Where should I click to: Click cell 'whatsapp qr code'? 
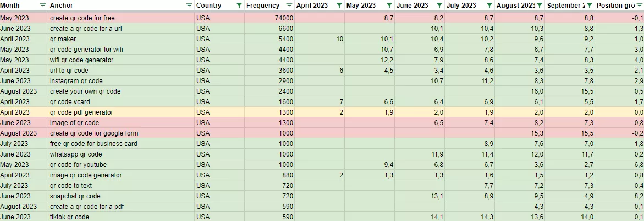[121, 154]
